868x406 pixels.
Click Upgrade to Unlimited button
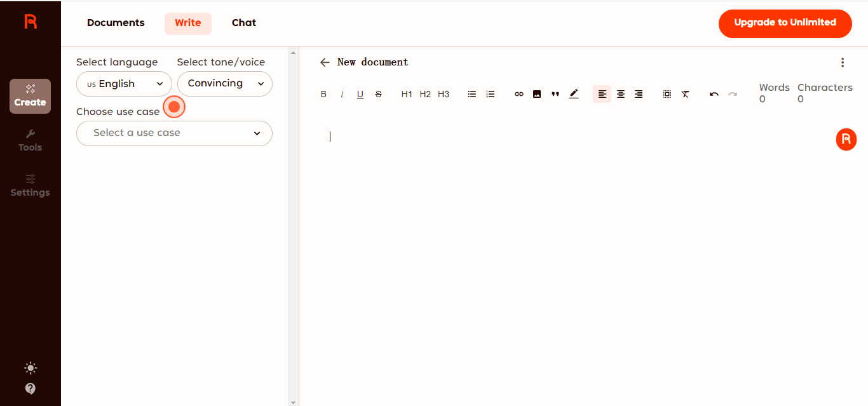(785, 24)
